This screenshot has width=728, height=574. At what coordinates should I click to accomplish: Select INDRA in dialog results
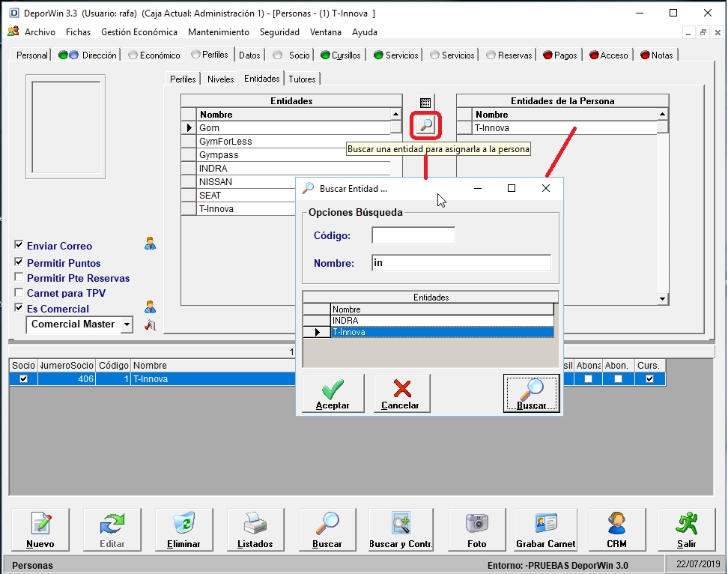click(x=442, y=321)
